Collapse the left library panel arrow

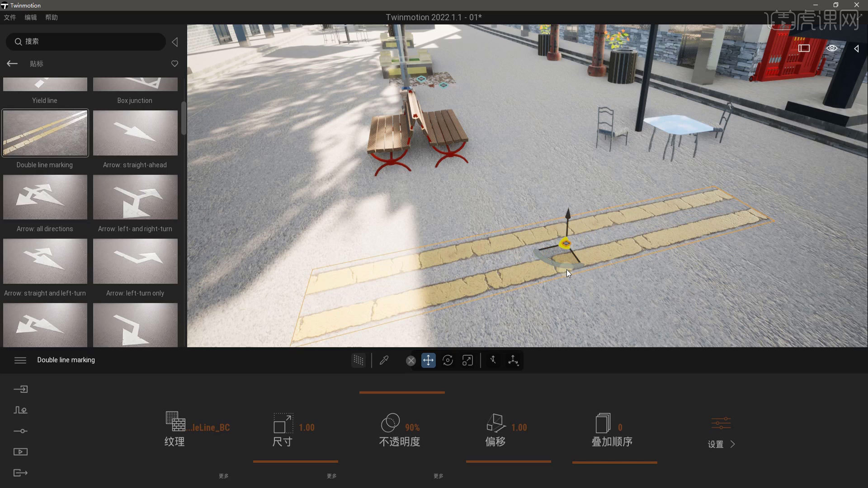[175, 42]
